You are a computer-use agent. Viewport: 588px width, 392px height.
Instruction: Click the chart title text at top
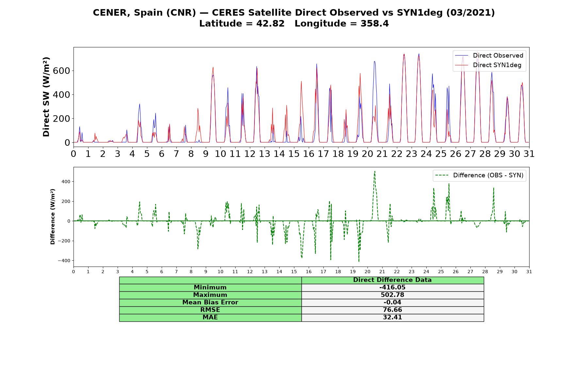pyautogui.click(x=294, y=18)
